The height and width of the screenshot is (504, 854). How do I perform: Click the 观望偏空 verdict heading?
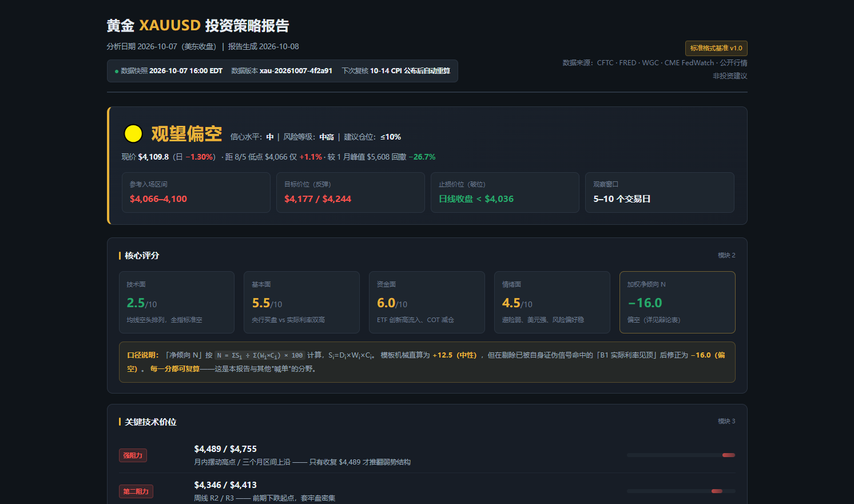(x=186, y=134)
